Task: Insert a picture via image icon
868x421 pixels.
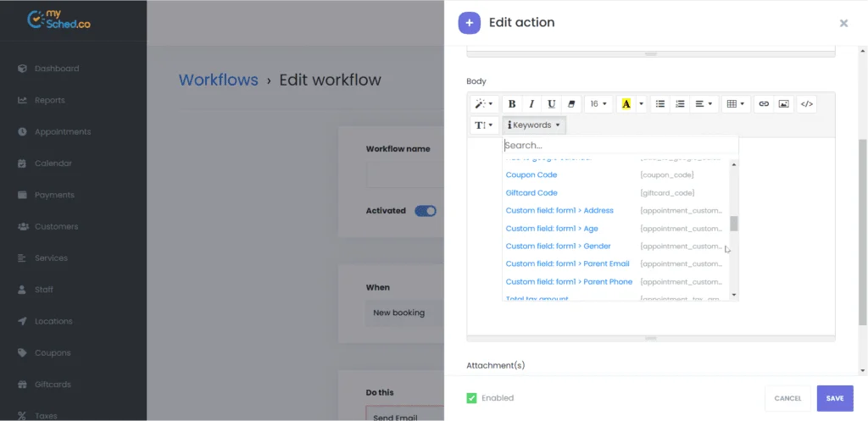Action: tap(783, 104)
